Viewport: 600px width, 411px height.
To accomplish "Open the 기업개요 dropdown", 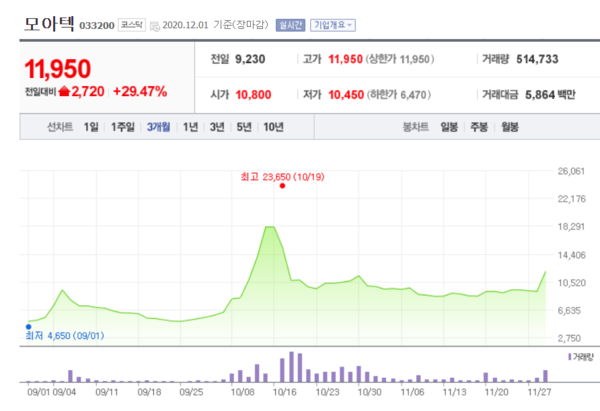I will pyautogui.click(x=333, y=25).
